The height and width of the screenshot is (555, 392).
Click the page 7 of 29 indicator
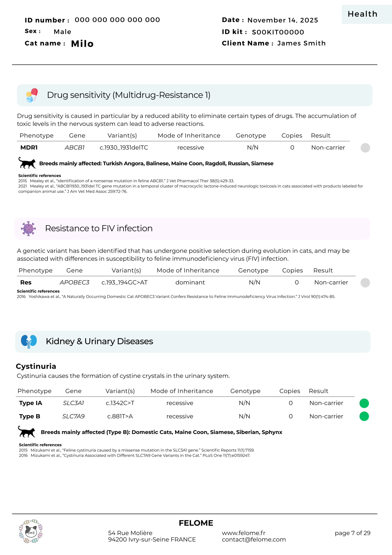coord(352,533)
